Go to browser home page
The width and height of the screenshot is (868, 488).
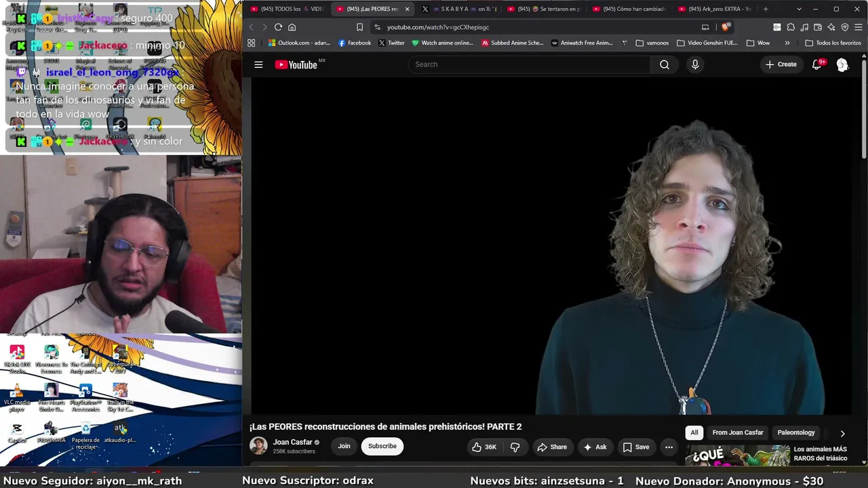coord(292,27)
